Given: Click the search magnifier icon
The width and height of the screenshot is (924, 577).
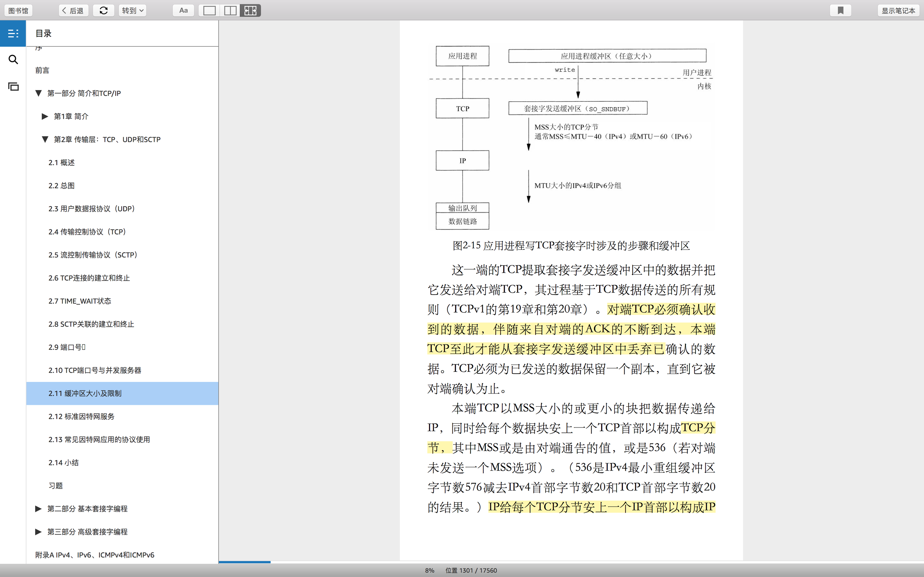Looking at the screenshot, I should tap(13, 60).
